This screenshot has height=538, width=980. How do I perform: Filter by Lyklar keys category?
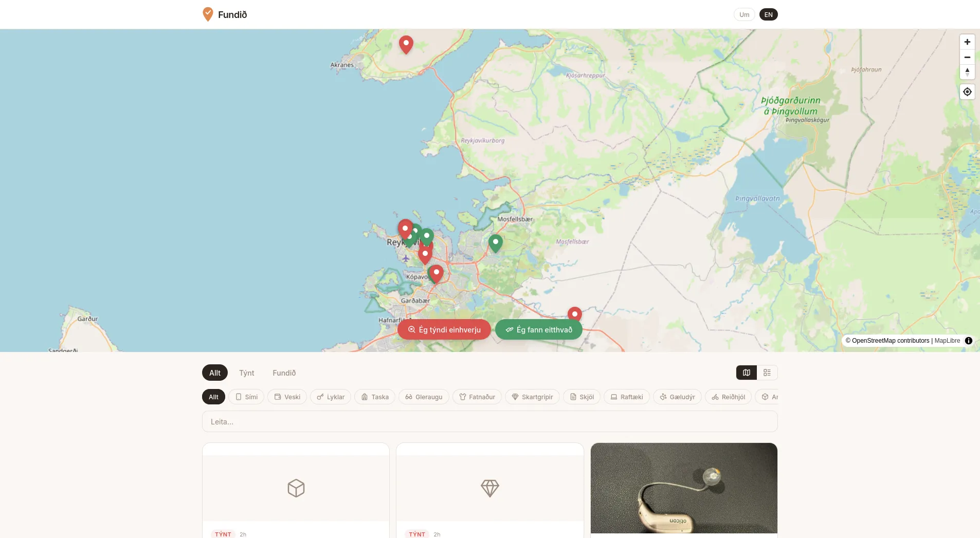click(x=331, y=397)
